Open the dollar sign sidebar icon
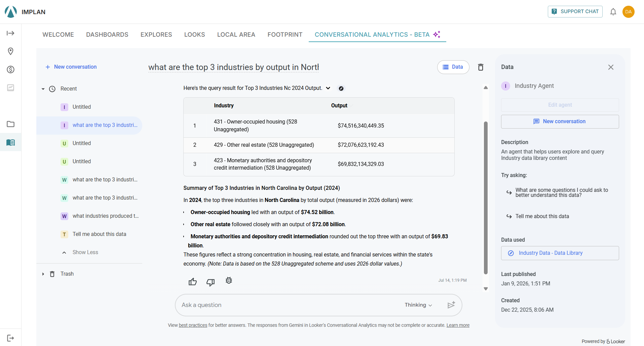This screenshot has height=346, width=644. tap(10, 69)
